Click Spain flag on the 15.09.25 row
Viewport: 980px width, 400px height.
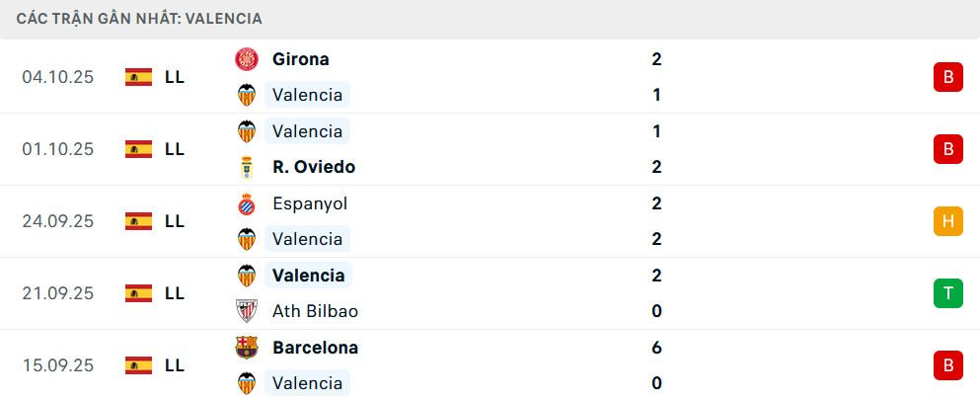(x=138, y=365)
